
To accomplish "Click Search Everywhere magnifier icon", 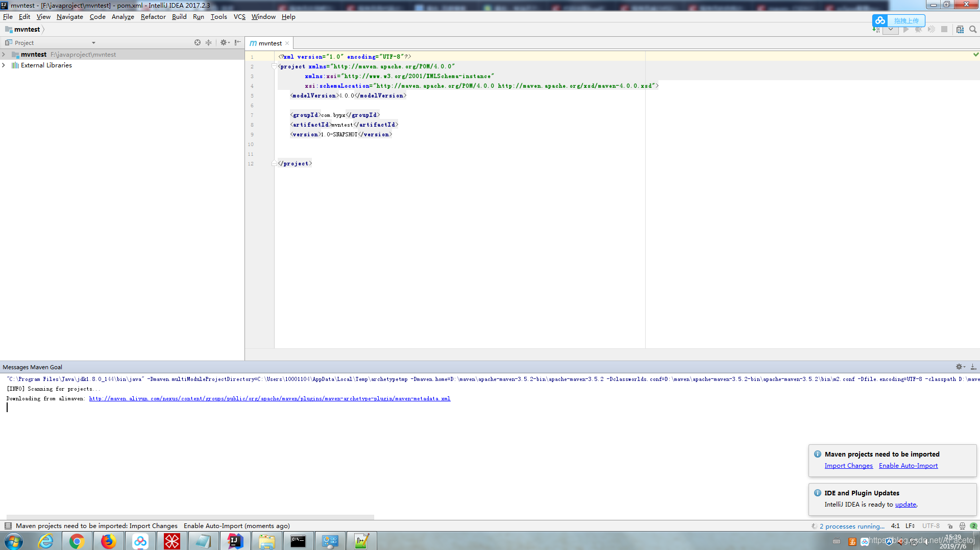I will click(x=973, y=30).
